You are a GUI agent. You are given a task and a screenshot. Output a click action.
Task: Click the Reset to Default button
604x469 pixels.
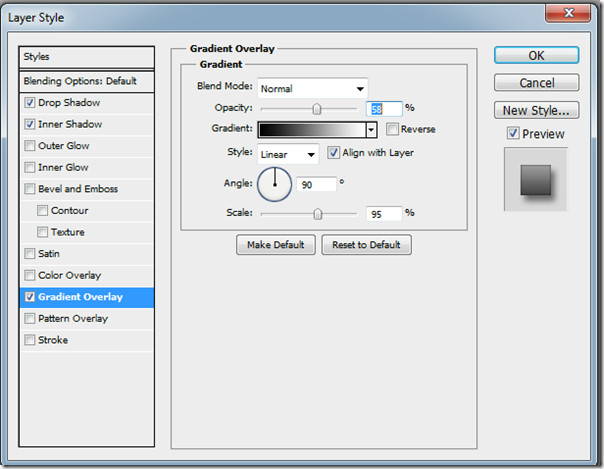pyautogui.click(x=366, y=245)
